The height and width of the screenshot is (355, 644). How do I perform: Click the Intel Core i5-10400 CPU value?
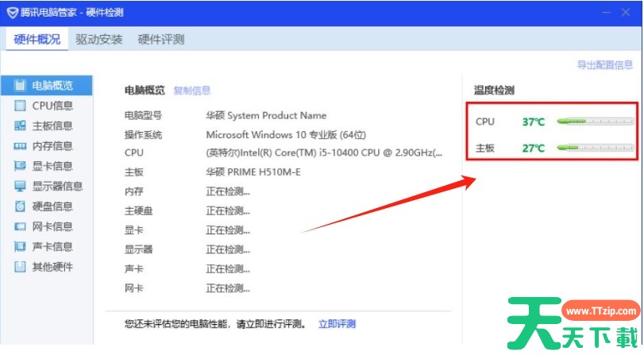coord(324,152)
